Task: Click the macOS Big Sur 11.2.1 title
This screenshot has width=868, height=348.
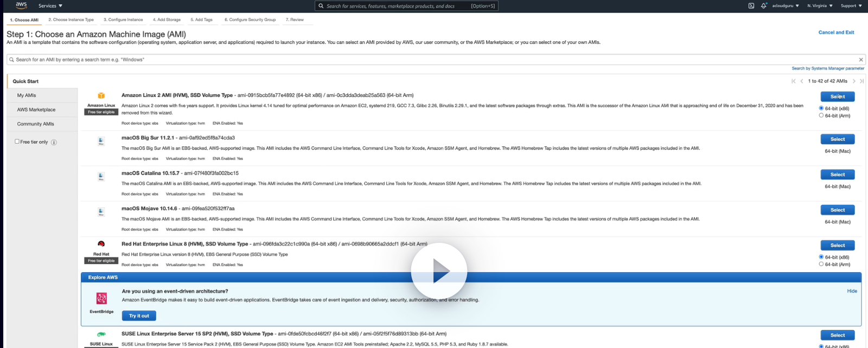Action: pyautogui.click(x=148, y=138)
